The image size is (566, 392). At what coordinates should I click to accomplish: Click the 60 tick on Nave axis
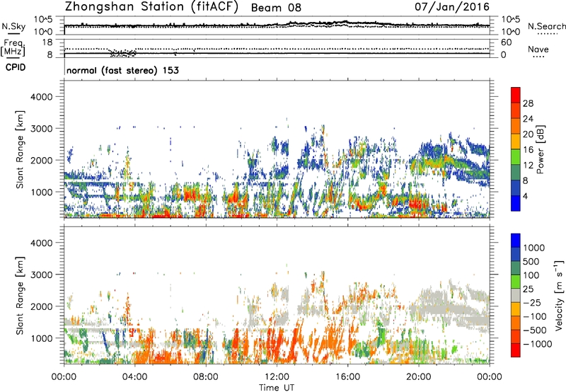click(x=506, y=42)
